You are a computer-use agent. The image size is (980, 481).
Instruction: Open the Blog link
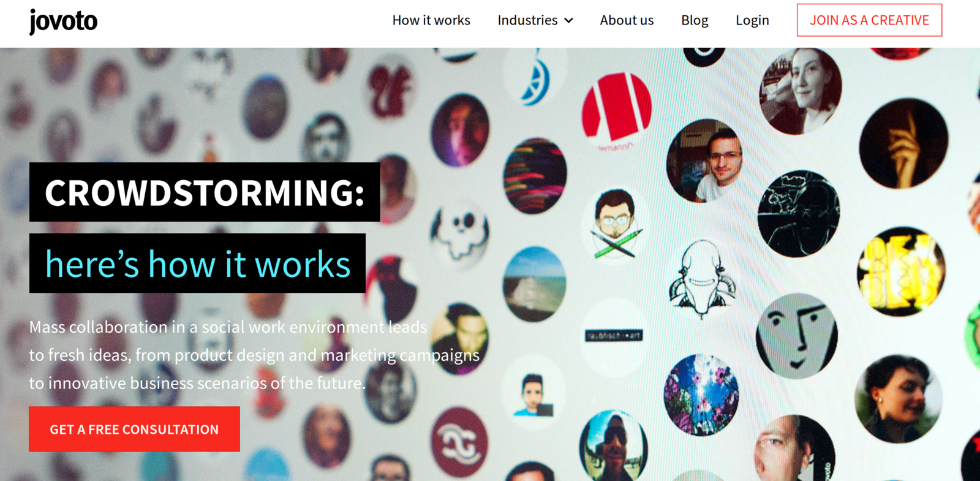click(695, 20)
